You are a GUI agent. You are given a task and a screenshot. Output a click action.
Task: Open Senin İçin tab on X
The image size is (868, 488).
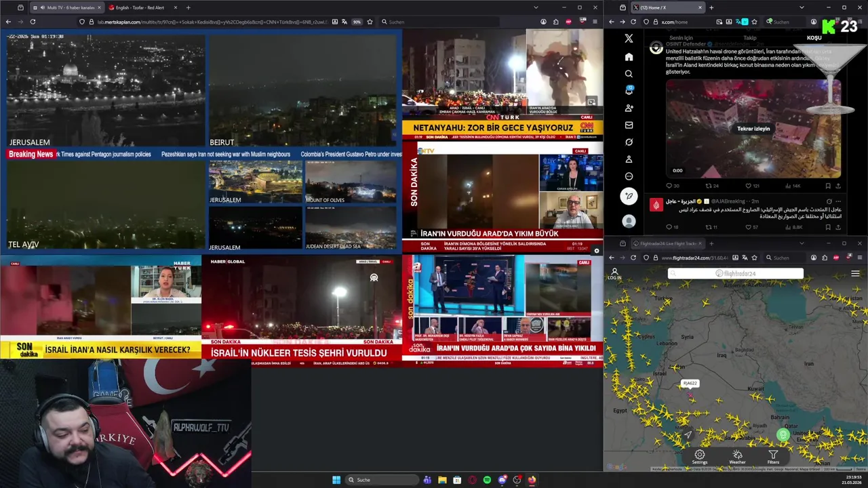coord(681,38)
